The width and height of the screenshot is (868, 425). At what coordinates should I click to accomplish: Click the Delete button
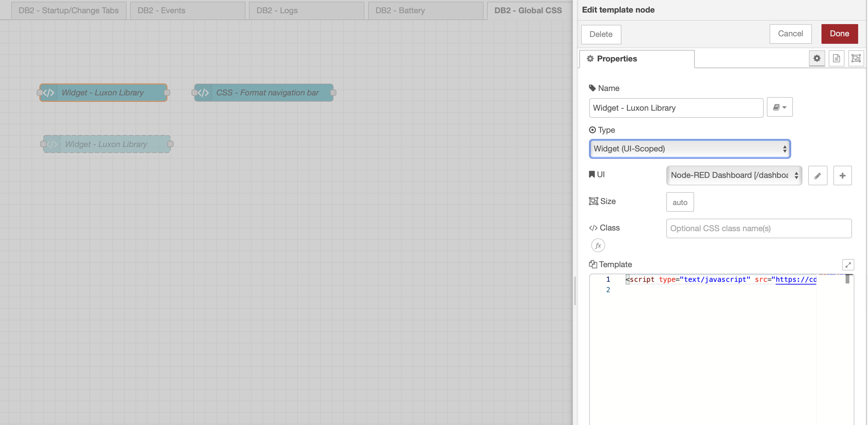click(x=601, y=34)
